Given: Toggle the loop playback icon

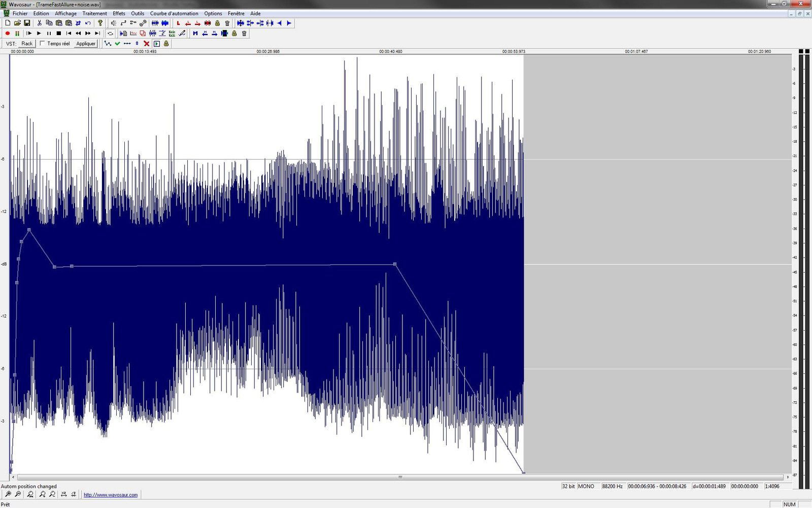Looking at the screenshot, I should coord(110,34).
